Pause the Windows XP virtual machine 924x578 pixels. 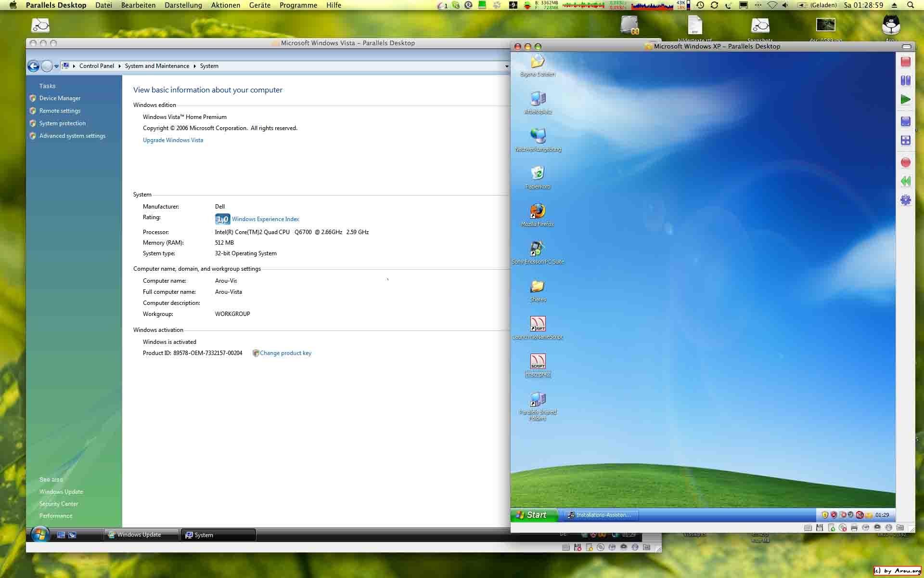(x=905, y=80)
